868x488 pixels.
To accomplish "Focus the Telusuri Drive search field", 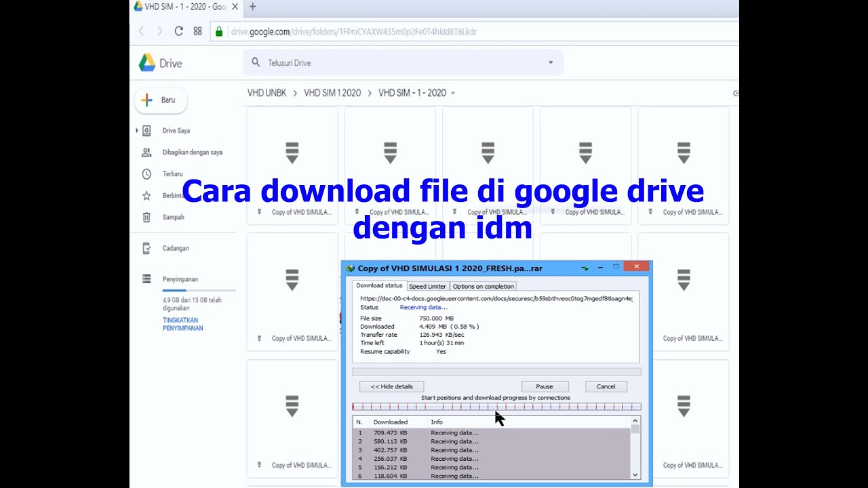I will (x=403, y=62).
